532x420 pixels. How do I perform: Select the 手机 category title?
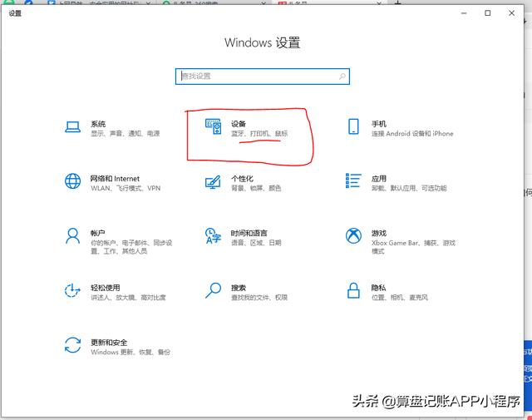[x=379, y=124]
